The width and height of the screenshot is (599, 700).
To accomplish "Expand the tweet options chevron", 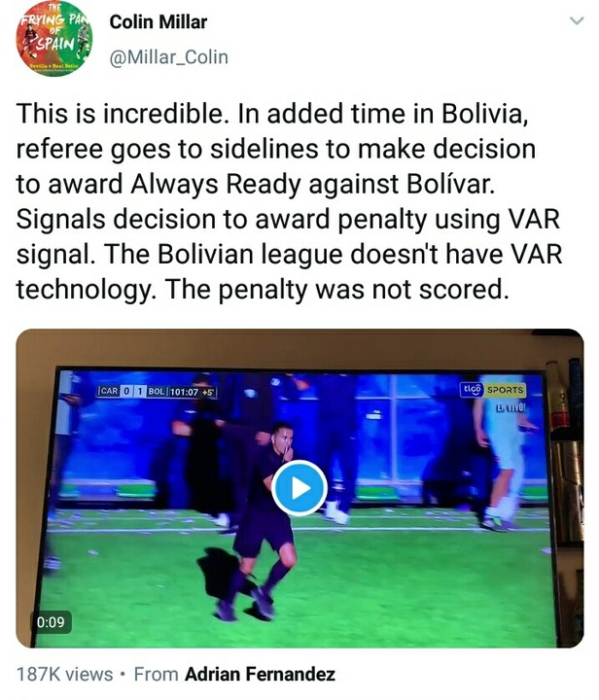I will coord(577,20).
